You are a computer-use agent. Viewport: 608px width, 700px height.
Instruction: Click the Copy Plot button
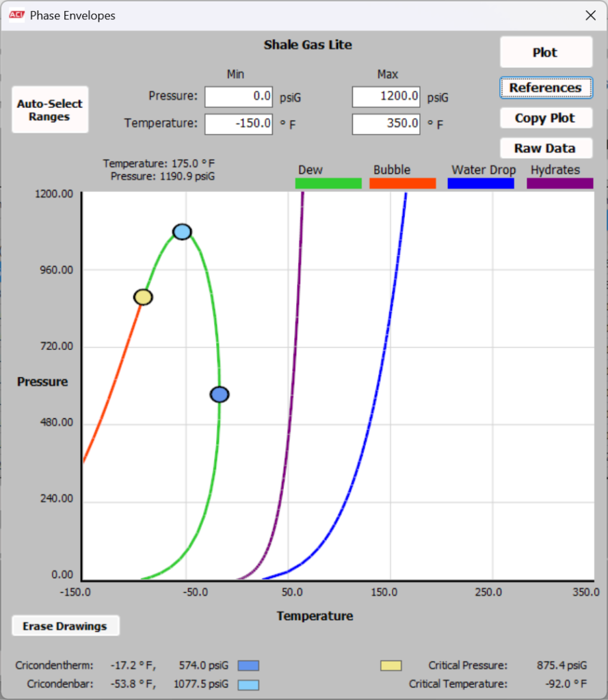pyautogui.click(x=546, y=118)
